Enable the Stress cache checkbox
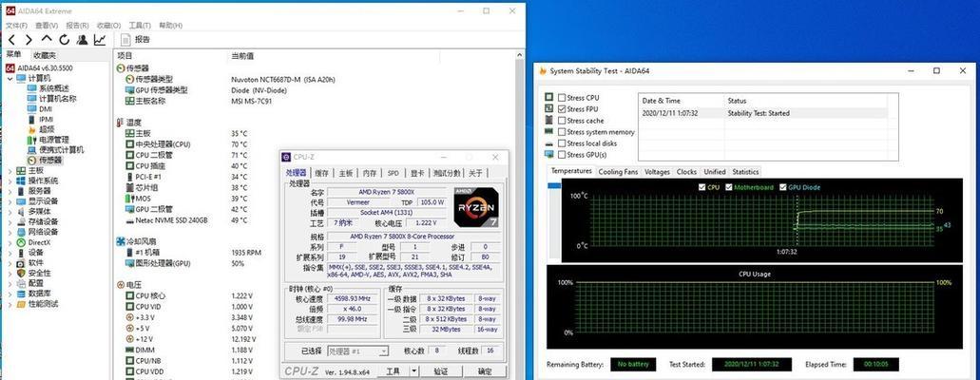 pyautogui.click(x=562, y=121)
